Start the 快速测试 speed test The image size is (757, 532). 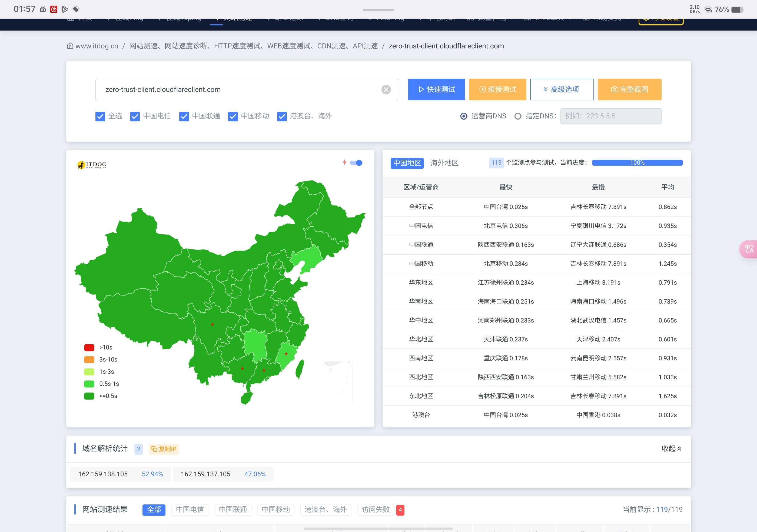[436, 89]
